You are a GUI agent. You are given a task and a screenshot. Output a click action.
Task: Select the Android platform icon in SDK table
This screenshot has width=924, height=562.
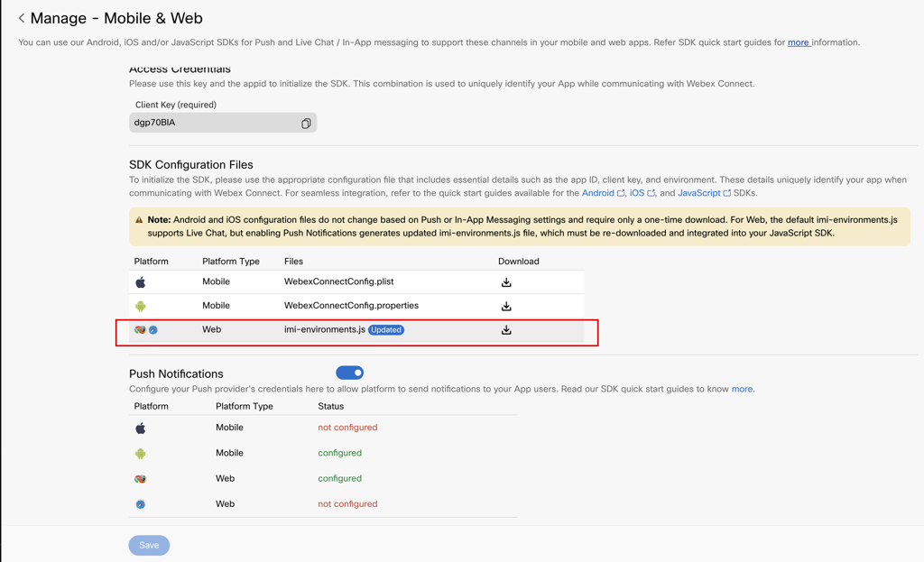click(140, 306)
